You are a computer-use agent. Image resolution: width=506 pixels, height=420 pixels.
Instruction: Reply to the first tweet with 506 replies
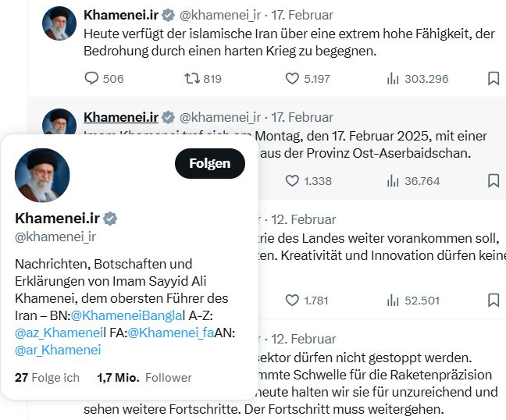point(91,78)
